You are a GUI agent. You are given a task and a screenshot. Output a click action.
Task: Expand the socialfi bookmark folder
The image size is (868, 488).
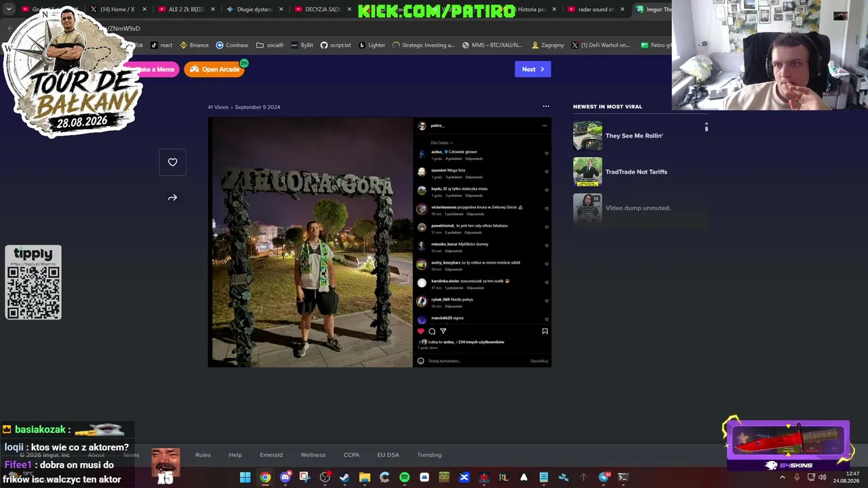coord(270,45)
